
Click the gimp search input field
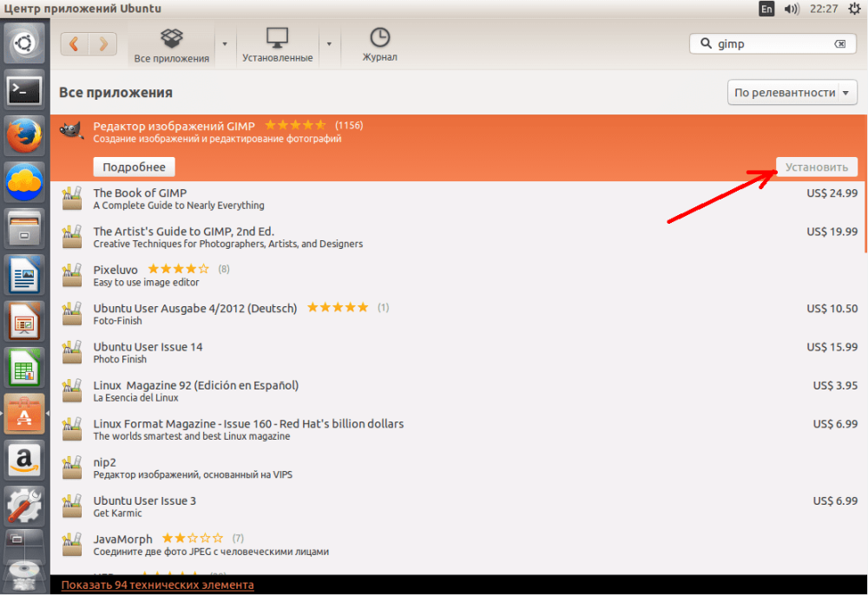[x=773, y=43]
